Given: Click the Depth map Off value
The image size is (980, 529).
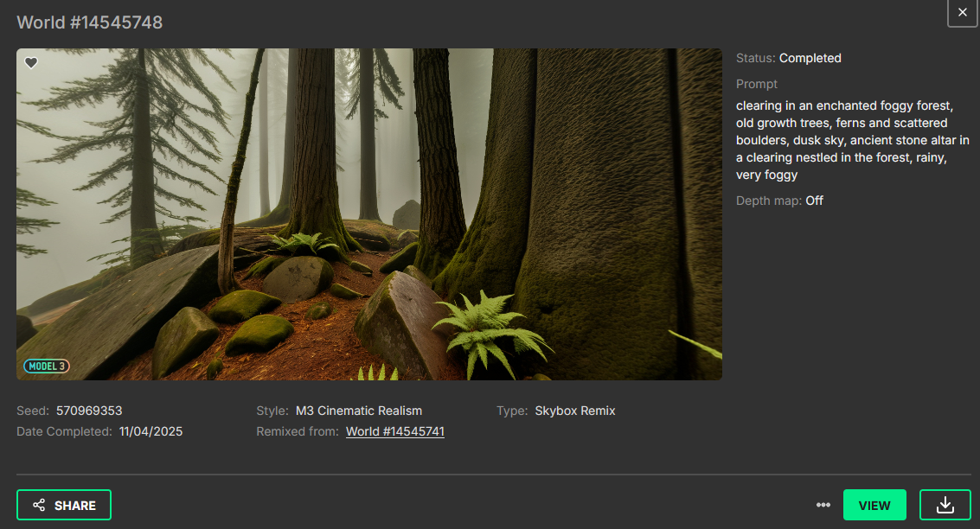Looking at the screenshot, I should [814, 201].
